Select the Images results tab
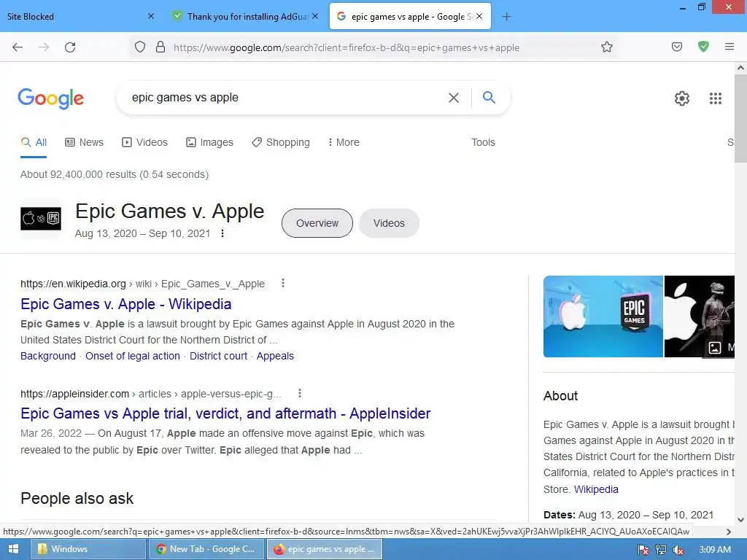 209,142
